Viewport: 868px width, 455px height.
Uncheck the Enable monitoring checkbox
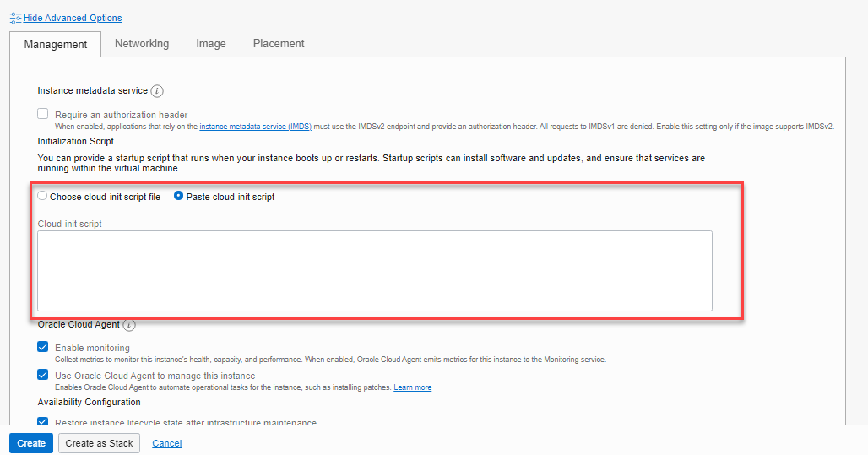[42, 346]
